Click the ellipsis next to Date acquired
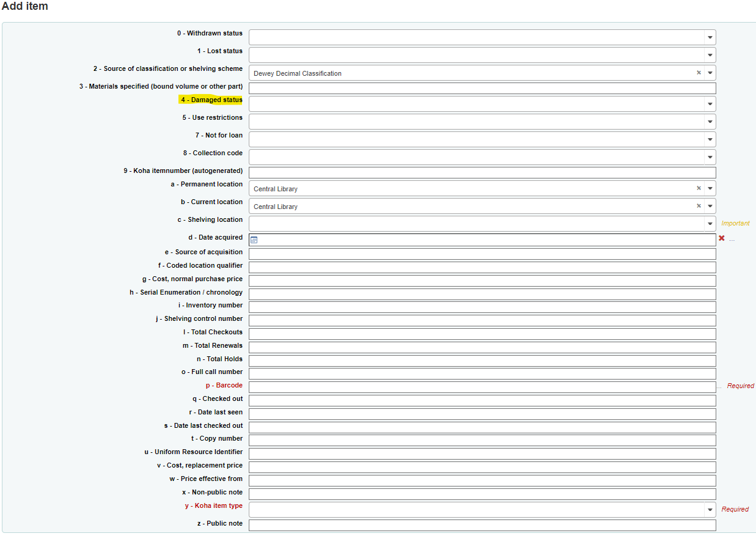Image resolution: width=756 pixels, height=536 pixels. [x=732, y=240]
